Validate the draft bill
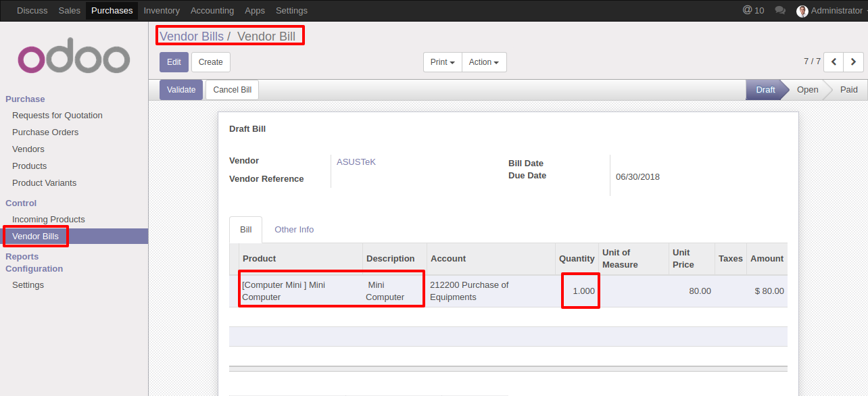Image resolution: width=868 pixels, height=396 pixels. [x=181, y=90]
